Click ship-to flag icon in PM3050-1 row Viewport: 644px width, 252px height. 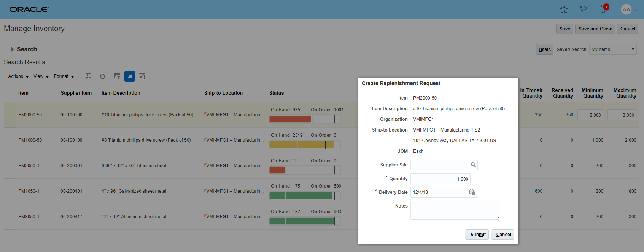205,216
